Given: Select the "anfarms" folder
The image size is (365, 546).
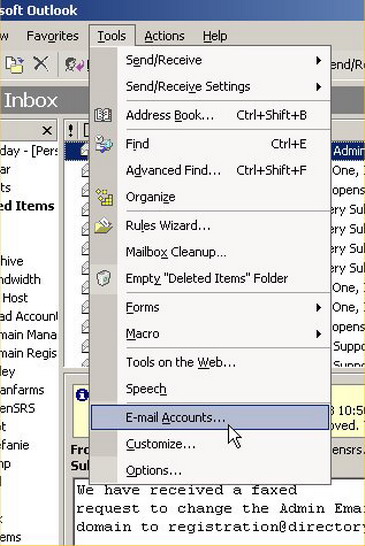Looking at the screenshot, I should click(22, 390).
